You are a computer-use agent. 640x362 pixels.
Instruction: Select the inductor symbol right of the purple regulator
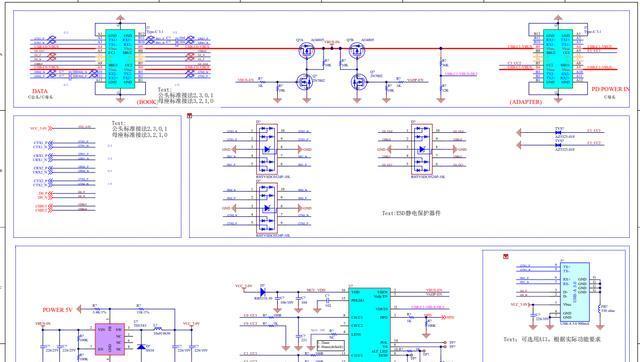158,329
